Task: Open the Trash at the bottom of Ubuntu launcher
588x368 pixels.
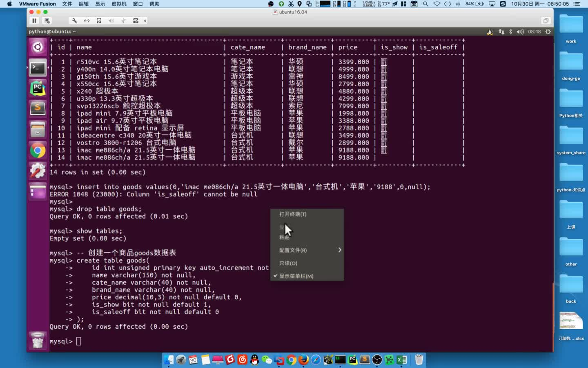Action: (x=37, y=340)
